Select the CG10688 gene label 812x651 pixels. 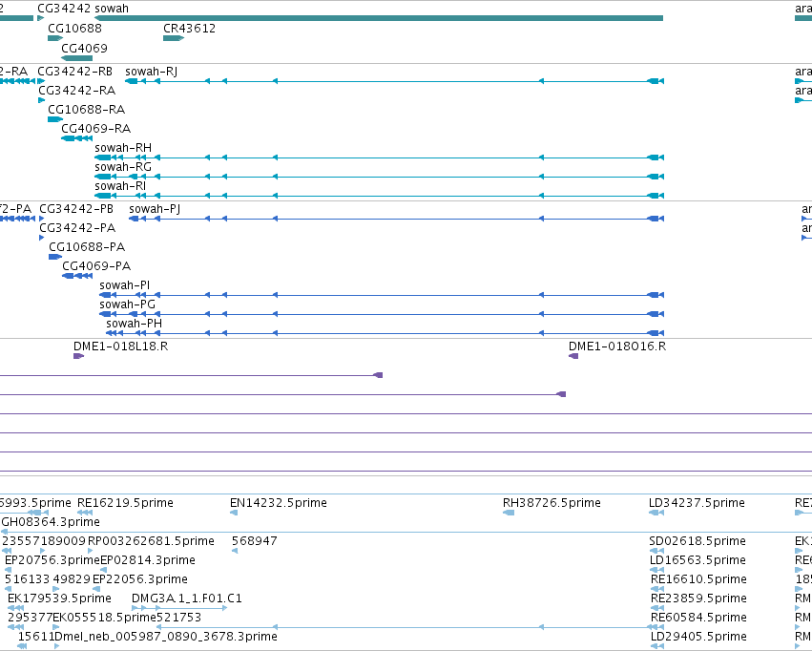click(x=74, y=28)
